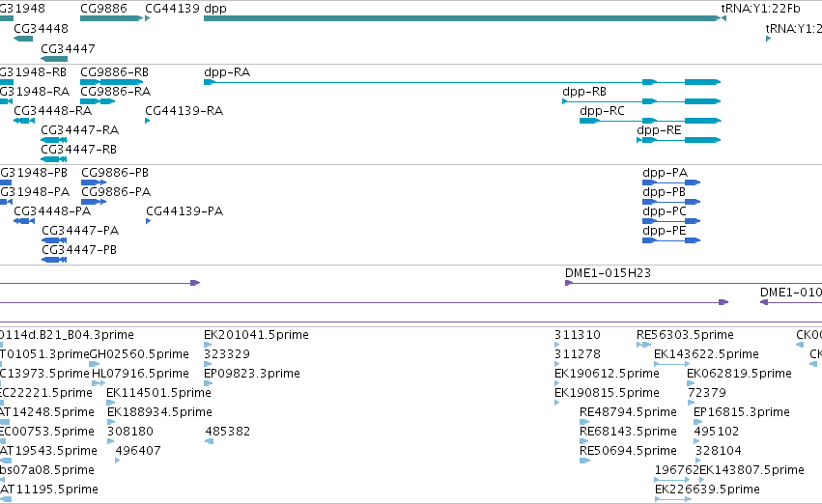Screen dimensions: 822x504
Task: Click GH02560.5prime EST glyph
Action: (95, 364)
